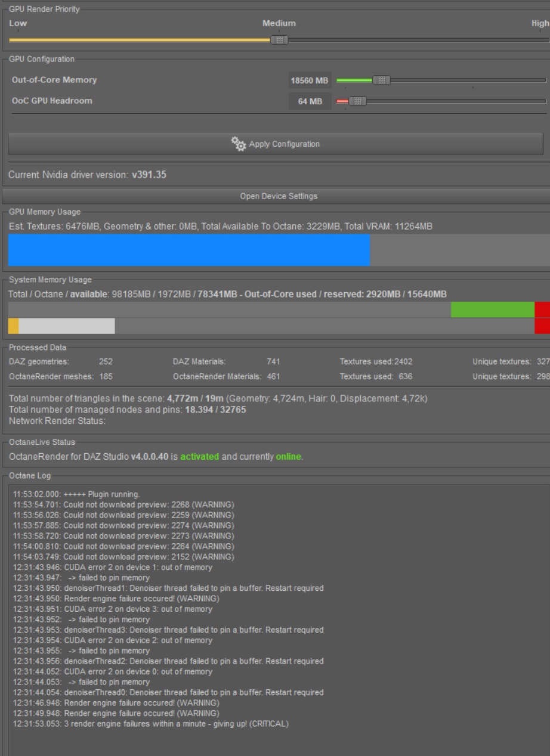Click Textures used 636 entry
The image size is (550, 756).
pyautogui.click(x=376, y=376)
